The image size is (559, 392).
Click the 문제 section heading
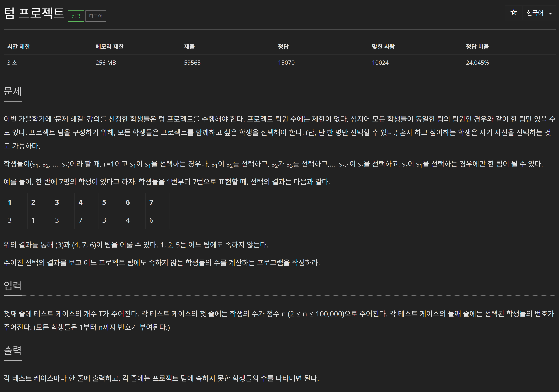(x=13, y=91)
